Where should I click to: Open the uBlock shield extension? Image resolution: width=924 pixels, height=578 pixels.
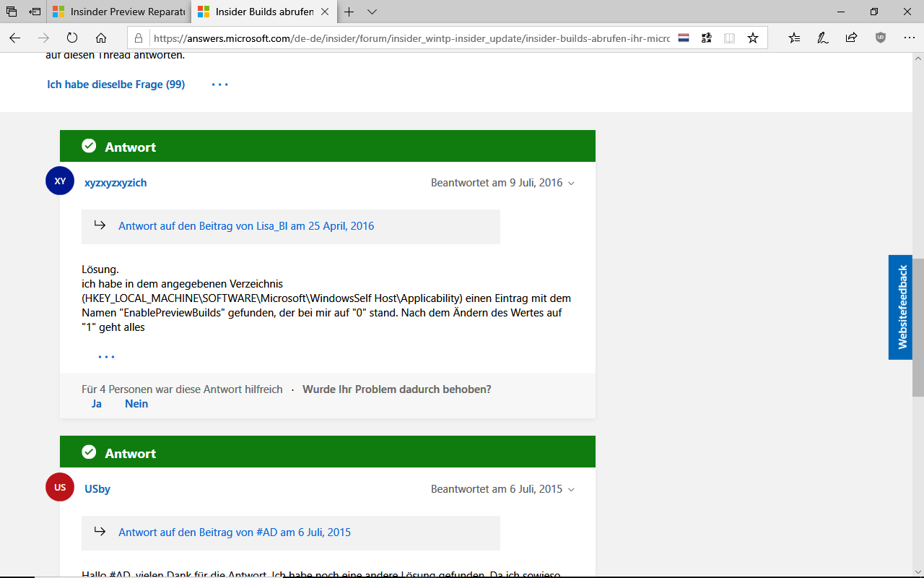point(881,38)
